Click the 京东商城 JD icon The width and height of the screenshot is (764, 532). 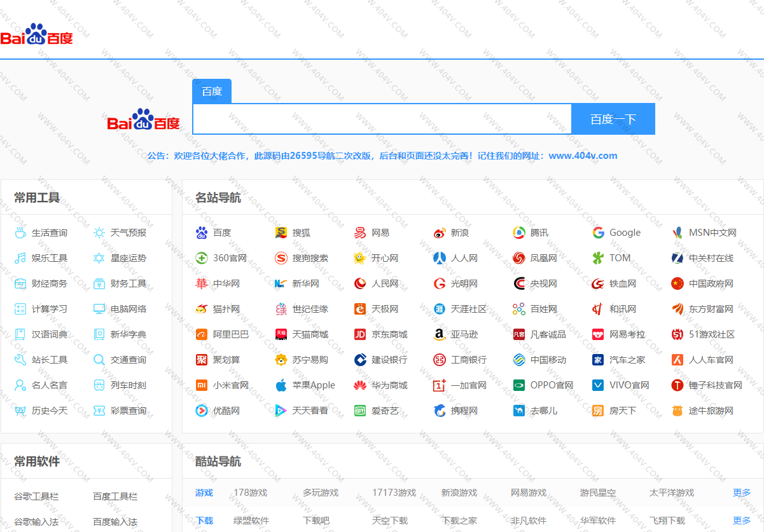coord(360,334)
